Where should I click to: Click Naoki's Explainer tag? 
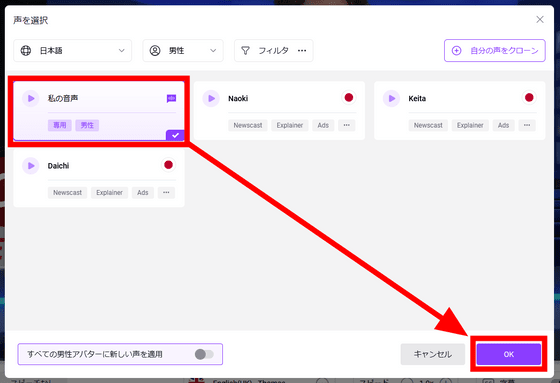290,125
